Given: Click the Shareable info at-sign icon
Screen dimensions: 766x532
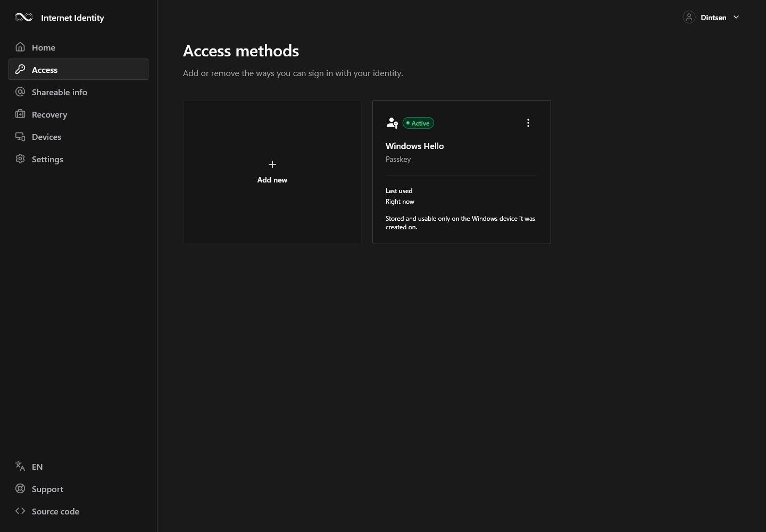Looking at the screenshot, I should pyautogui.click(x=20, y=92).
